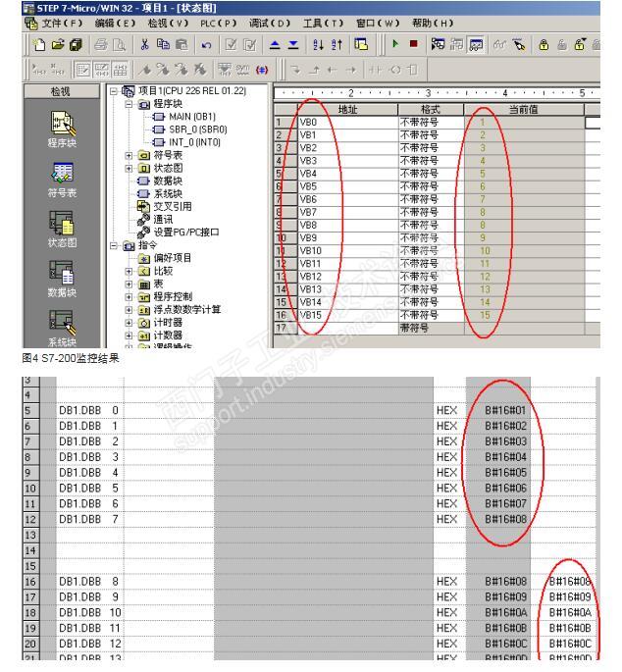The height and width of the screenshot is (672, 622).
Task: Select 偏好项目 under 指令
Action: tap(173, 258)
